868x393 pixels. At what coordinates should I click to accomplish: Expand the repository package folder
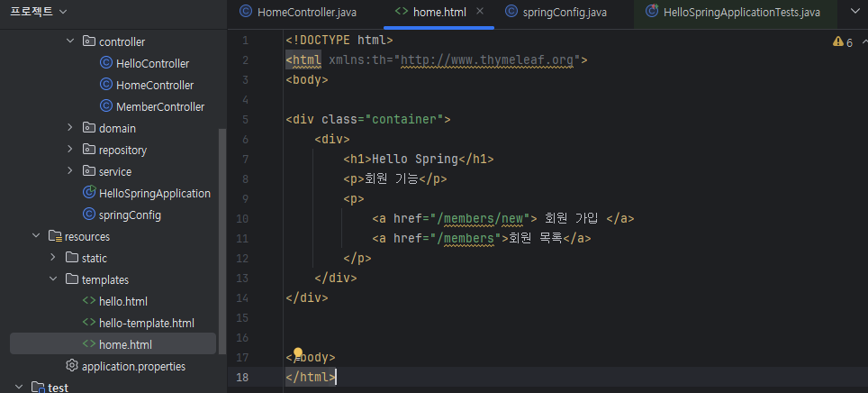click(69, 149)
